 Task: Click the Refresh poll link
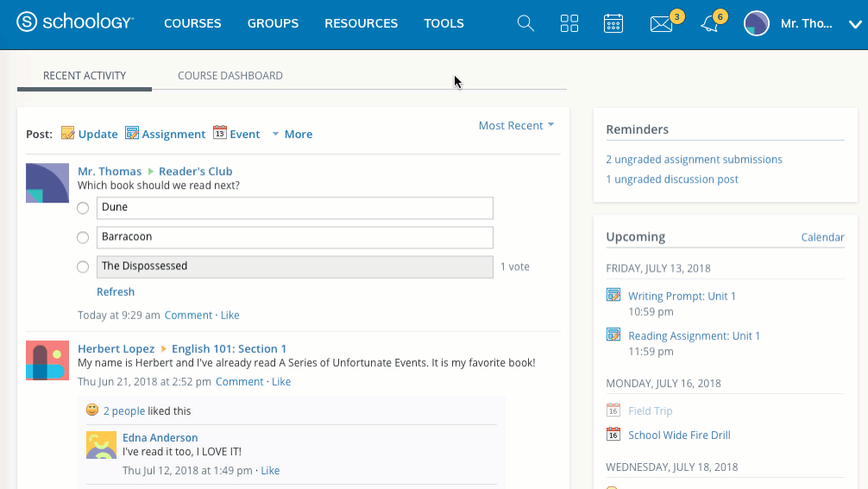[116, 292]
